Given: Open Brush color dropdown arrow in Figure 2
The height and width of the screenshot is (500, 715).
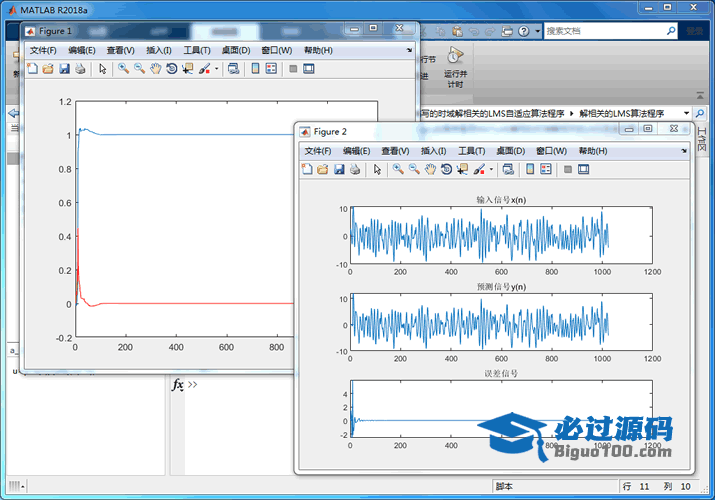Looking at the screenshot, I should pos(491,170).
